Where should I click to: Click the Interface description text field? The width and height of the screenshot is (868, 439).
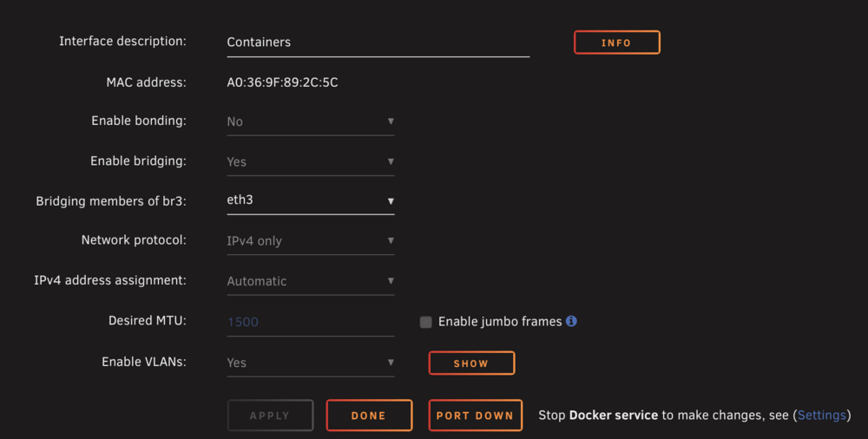pyautogui.click(x=378, y=43)
